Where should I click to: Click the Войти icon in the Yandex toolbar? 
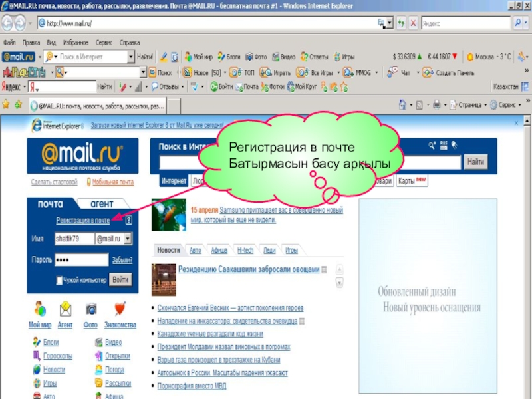[214, 87]
